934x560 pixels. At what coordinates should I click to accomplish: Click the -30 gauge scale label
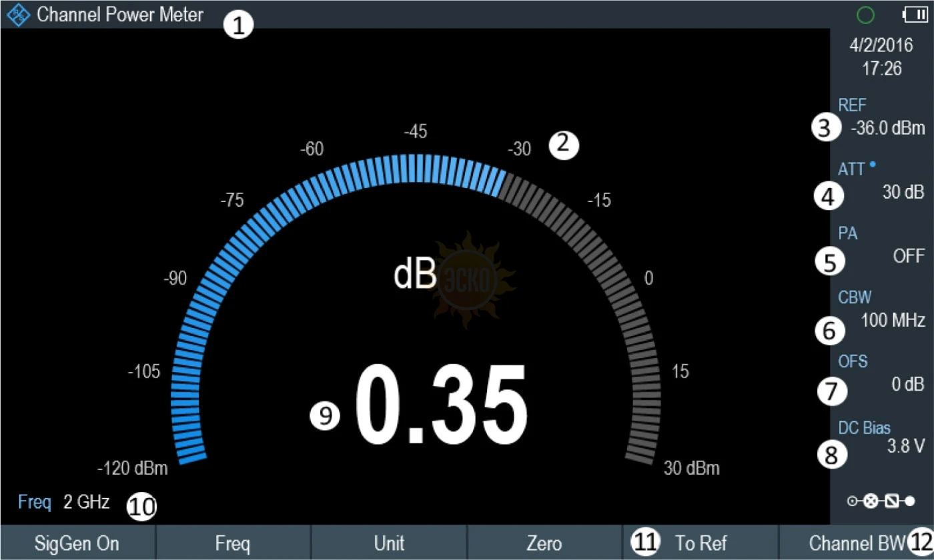(518, 149)
